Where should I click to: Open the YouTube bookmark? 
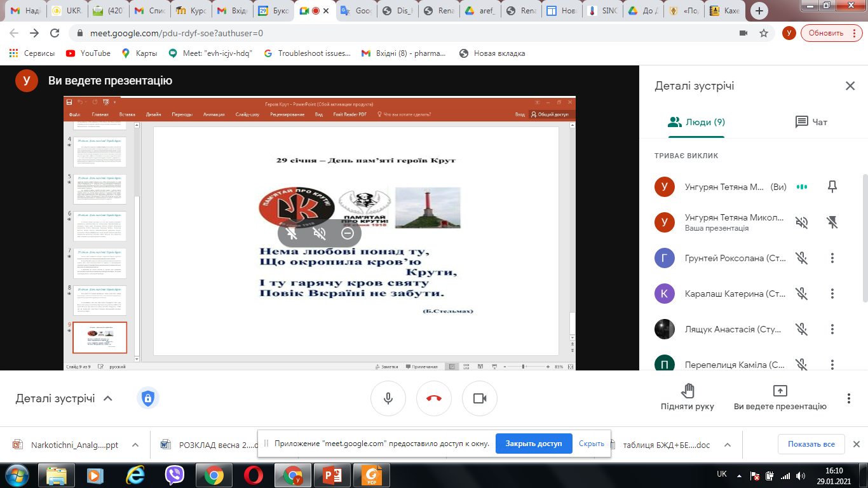(x=88, y=53)
